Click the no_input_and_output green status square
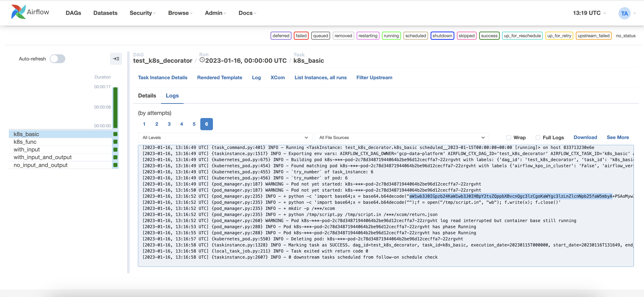644x297 pixels. (x=115, y=165)
